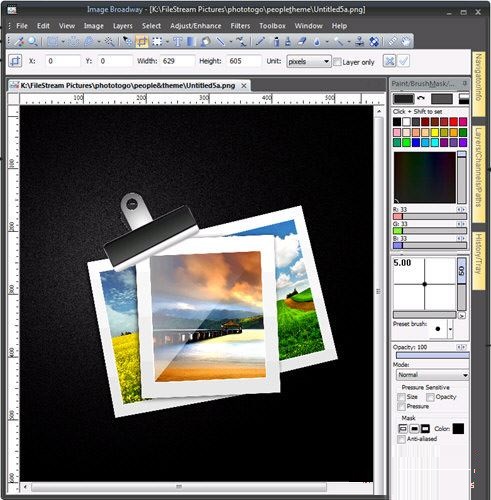Image resolution: width=491 pixels, height=500 pixels.
Task: Select the middle Mask mode icon
Action: [414, 428]
